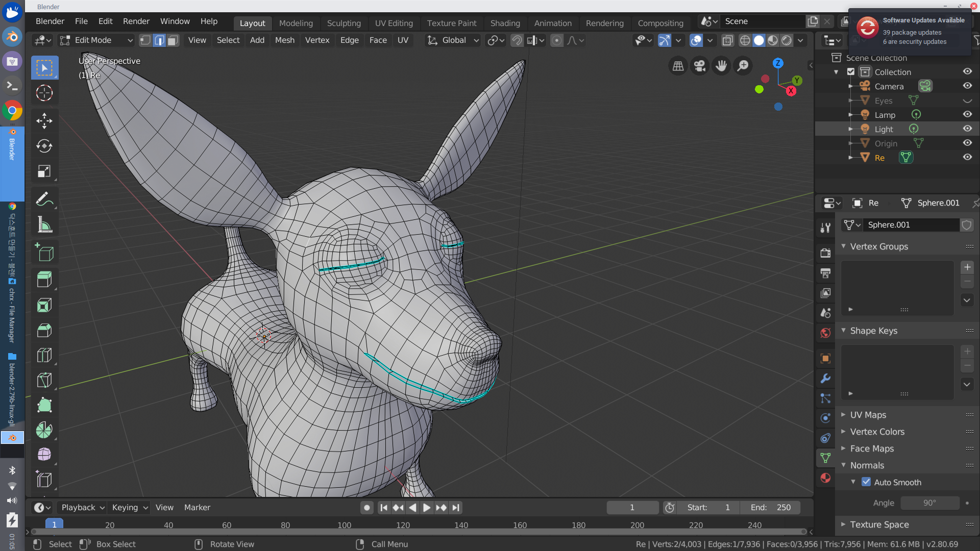Hide the Light object in outliner
This screenshot has width=980, height=551.
point(967,129)
